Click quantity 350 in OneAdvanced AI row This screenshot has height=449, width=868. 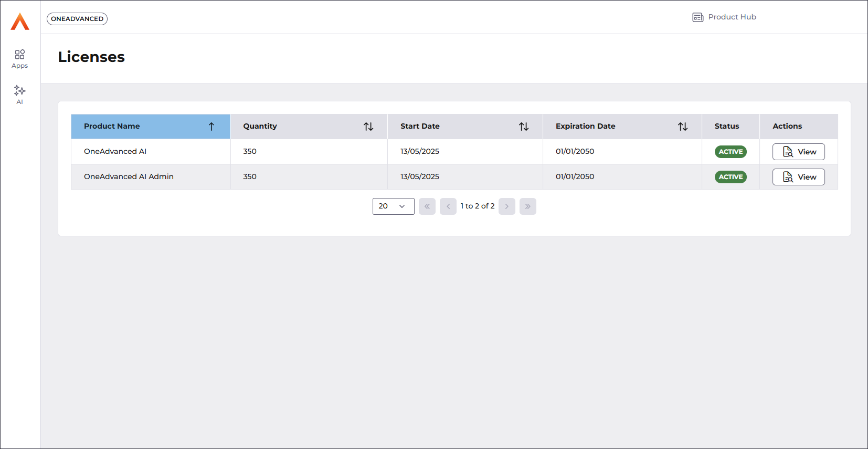click(250, 152)
